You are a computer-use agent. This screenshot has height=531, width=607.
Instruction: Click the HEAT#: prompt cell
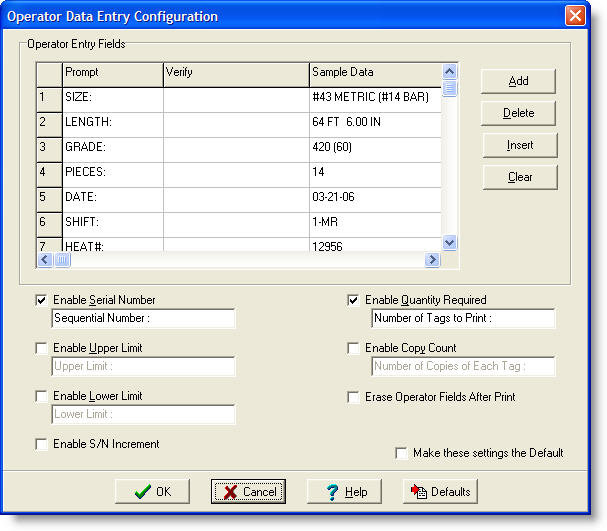click(x=113, y=245)
